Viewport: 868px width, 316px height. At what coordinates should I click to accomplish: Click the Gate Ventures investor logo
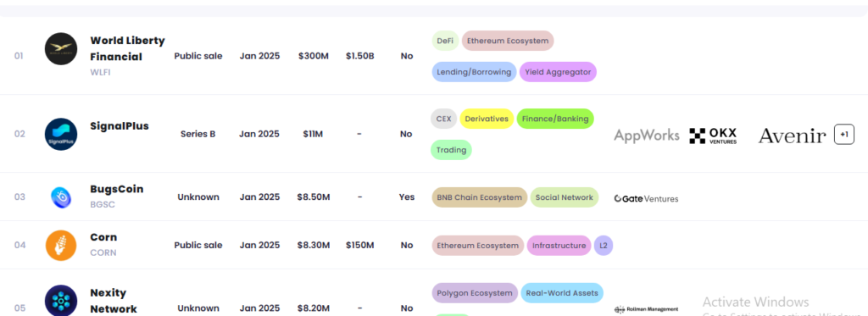tap(646, 198)
